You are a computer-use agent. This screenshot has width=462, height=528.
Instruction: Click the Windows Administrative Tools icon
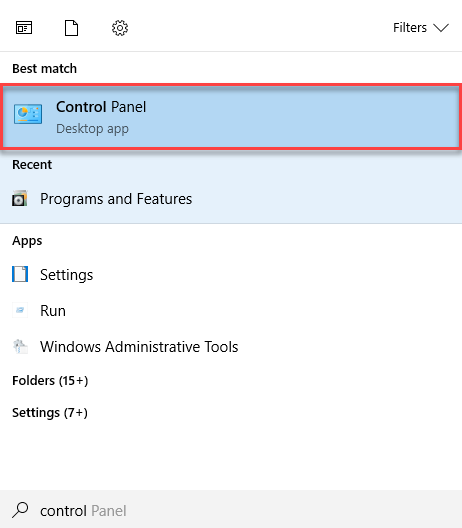pyautogui.click(x=20, y=346)
